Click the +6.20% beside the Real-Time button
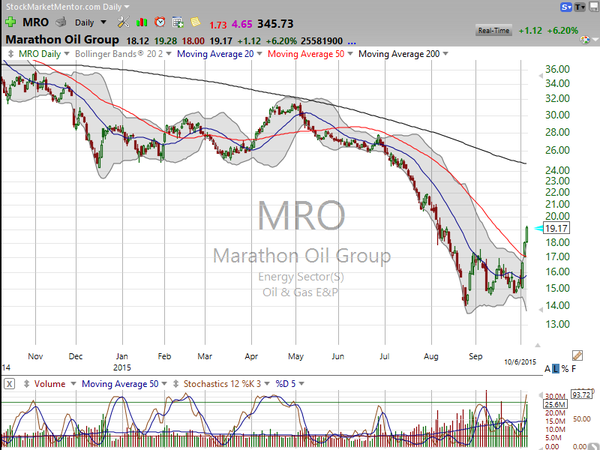The width and height of the screenshot is (600, 450). (x=562, y=31)
